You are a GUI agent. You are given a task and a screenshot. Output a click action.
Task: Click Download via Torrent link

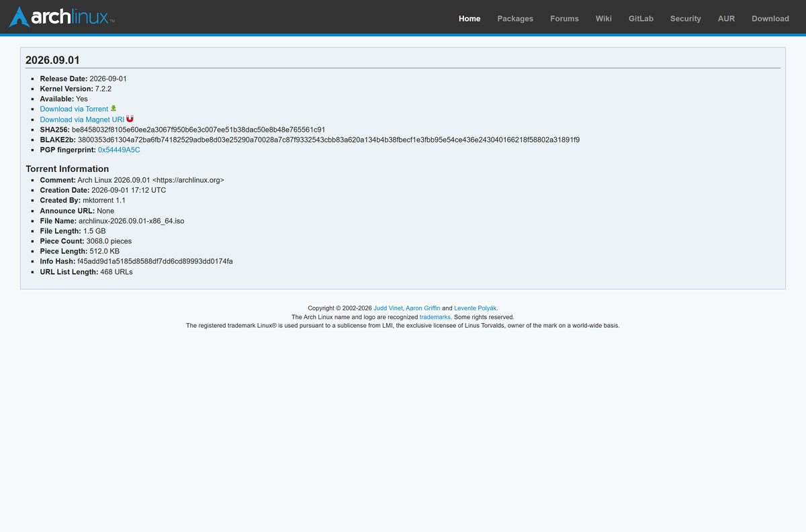(x=74, y=109)
